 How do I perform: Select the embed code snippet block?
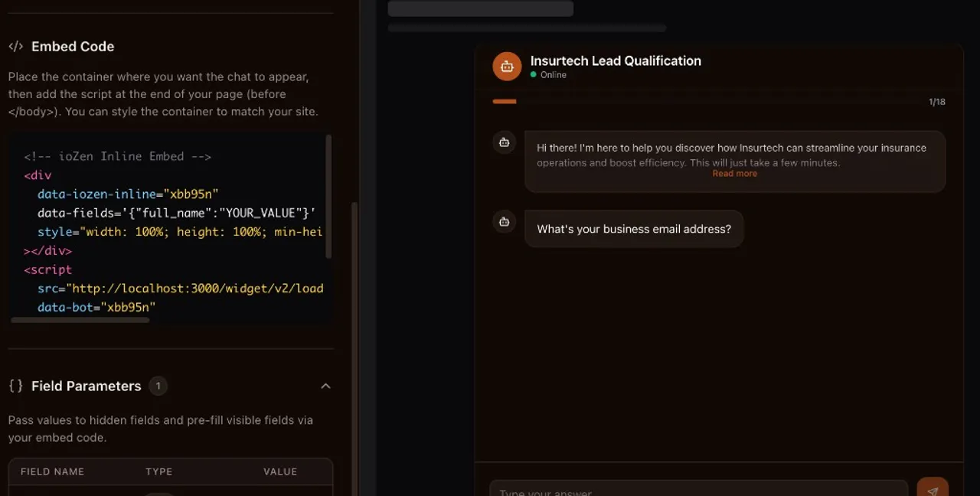(x=170, y=230)
